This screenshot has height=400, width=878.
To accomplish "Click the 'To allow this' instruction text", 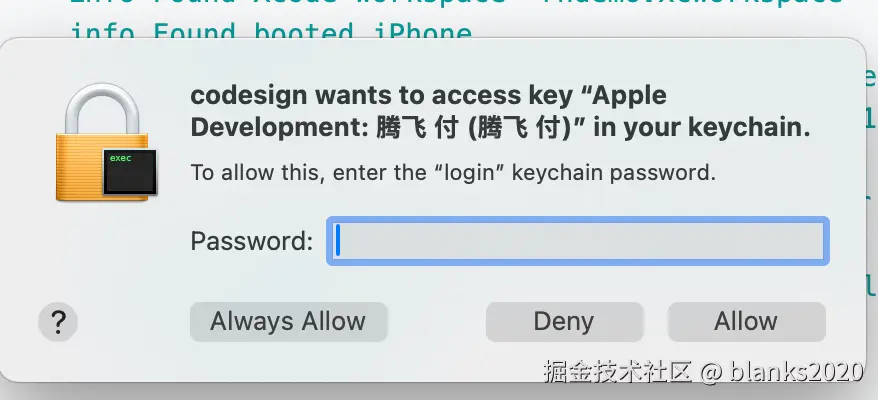I will [453, 173].
